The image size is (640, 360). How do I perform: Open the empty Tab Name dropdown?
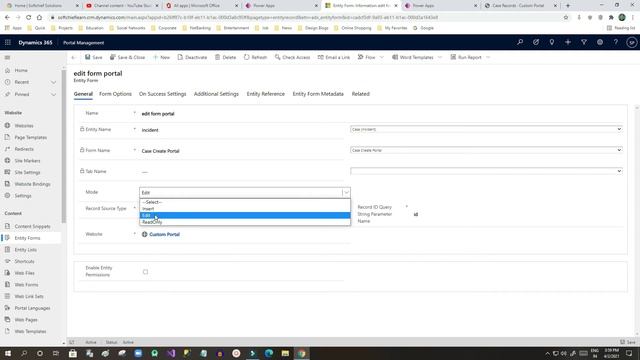click(x=486, y=171)
